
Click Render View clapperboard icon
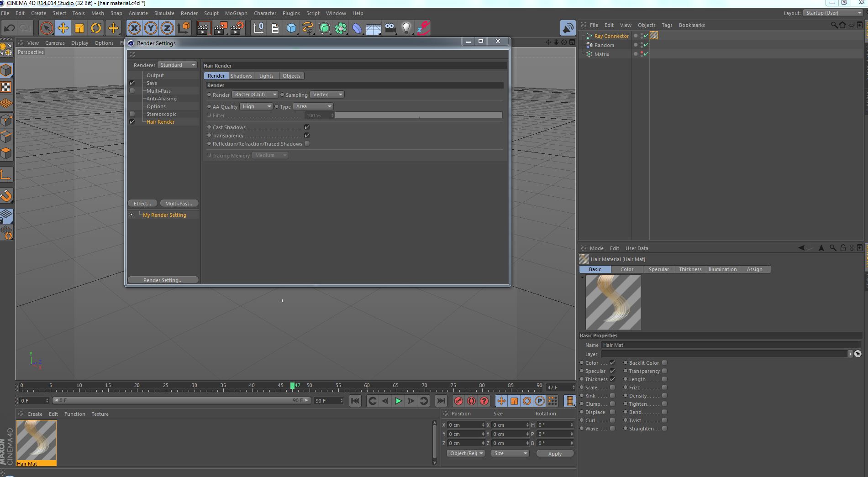(204, 28)
